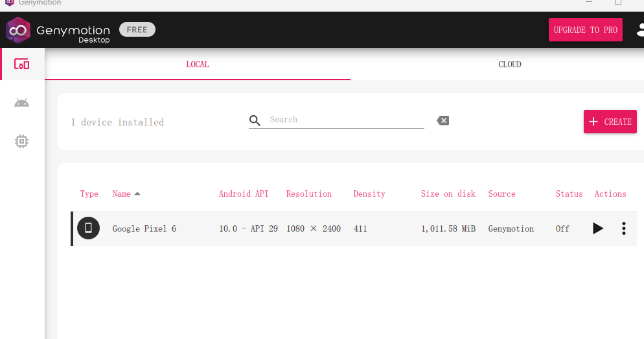644x339 pixels.
Task: Click the '1 device installed' text
Action: pos(117,122)
